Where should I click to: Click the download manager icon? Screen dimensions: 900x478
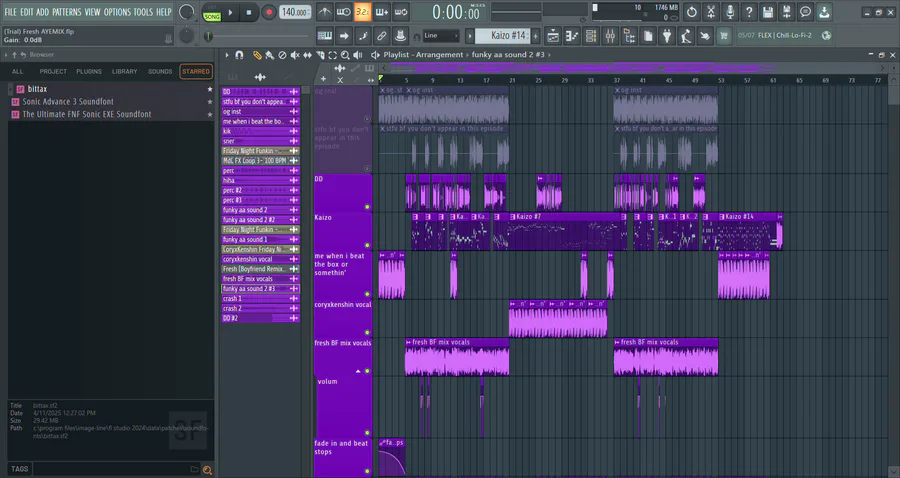pyautogui.click(x=824, y=11)
